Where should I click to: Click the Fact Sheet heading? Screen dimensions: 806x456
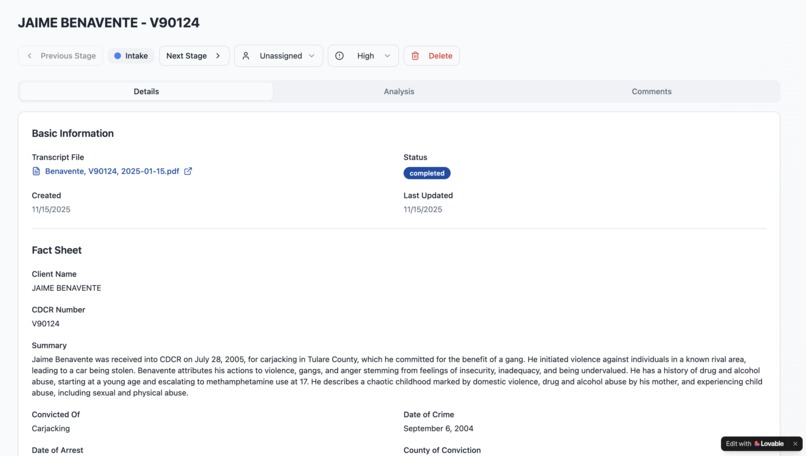57,250
